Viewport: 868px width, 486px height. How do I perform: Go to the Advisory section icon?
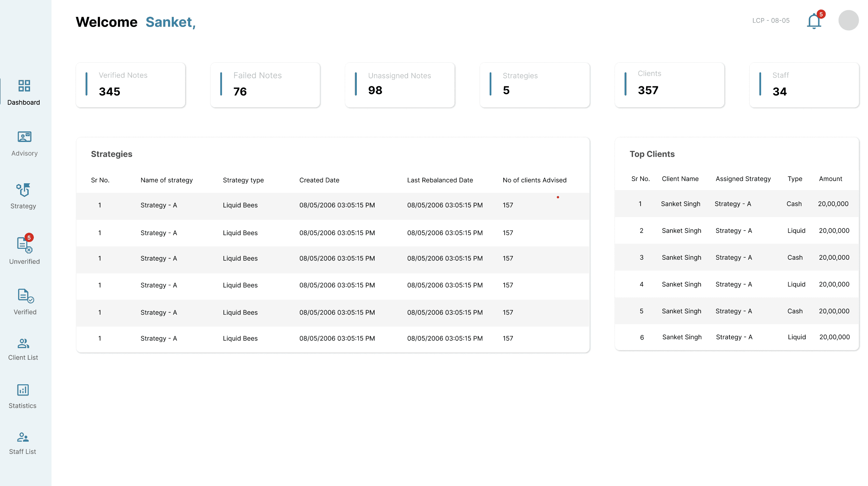point(24,137)
